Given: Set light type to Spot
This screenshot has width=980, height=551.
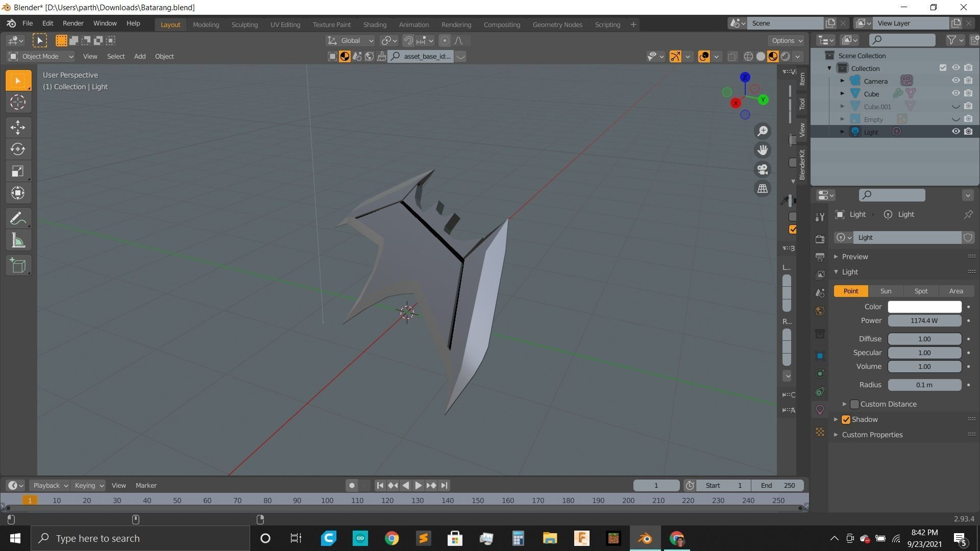Looking at the screenshot, I should pos(921,291).
